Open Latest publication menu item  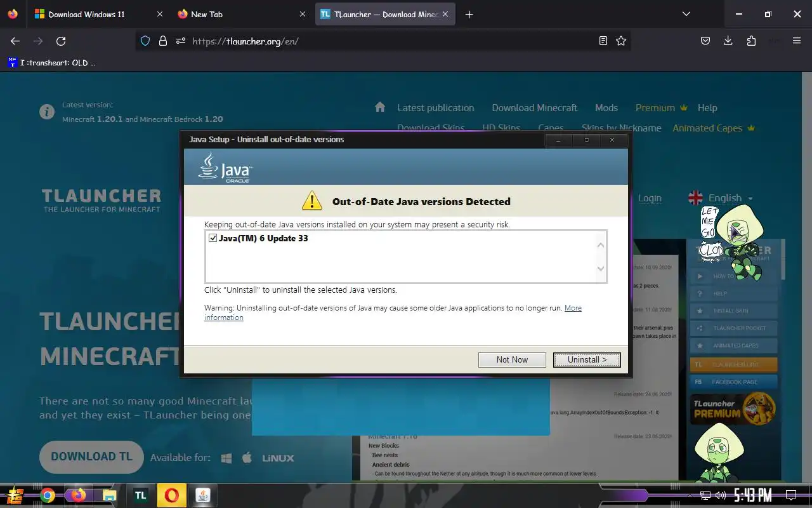[436, 107]
